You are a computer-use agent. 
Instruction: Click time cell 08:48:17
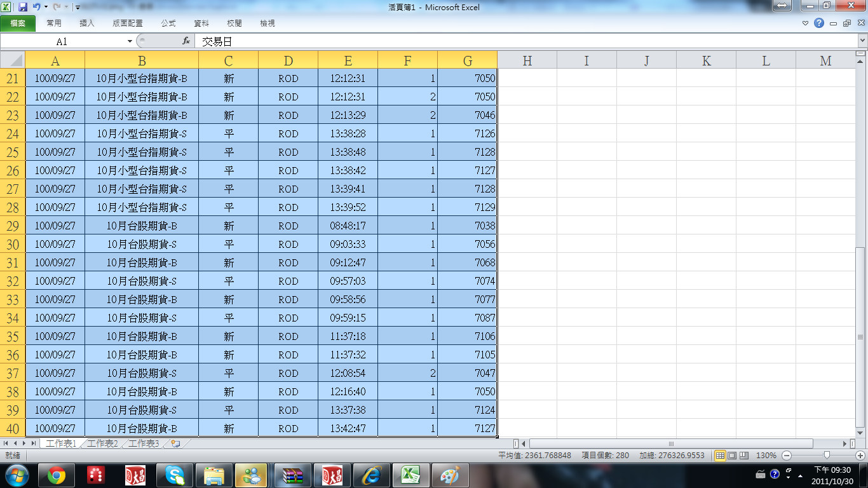click(x=348, y=226)
